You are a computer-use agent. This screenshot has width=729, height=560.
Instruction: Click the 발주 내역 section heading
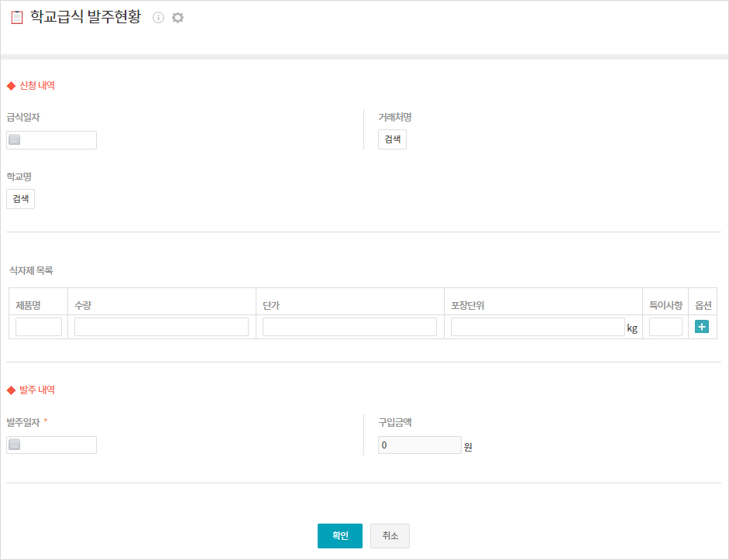click(36, 390)
